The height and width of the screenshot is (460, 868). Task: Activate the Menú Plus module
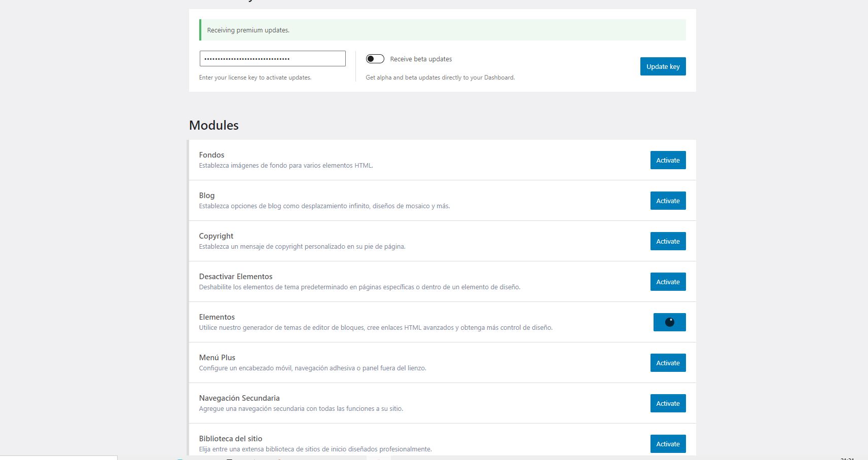coord(668,363)
